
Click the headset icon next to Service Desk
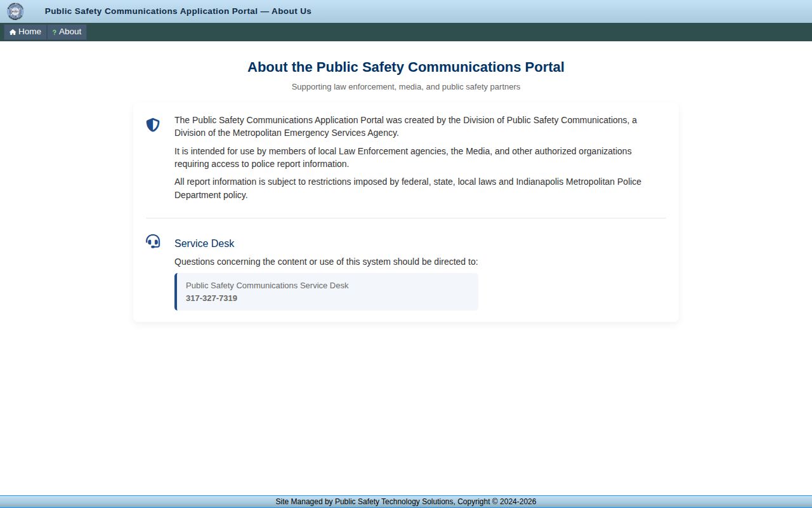pyautogui.click(x=153, y=241)
